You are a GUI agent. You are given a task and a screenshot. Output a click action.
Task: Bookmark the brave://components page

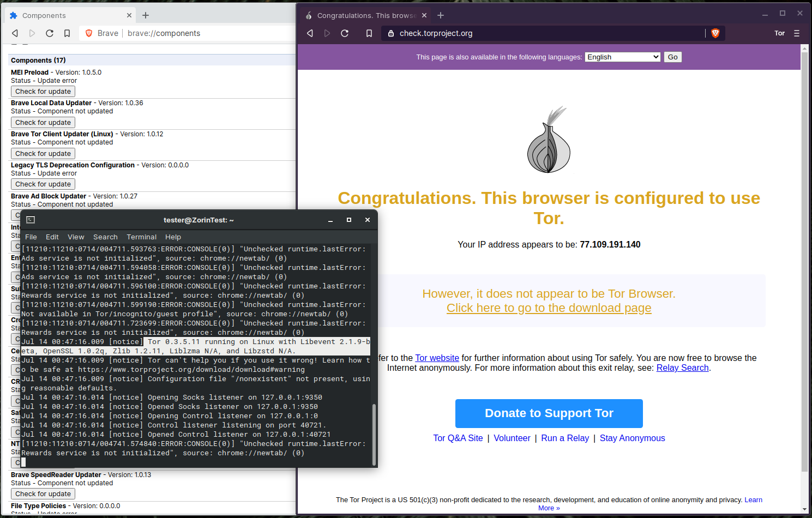coord(67,33)
